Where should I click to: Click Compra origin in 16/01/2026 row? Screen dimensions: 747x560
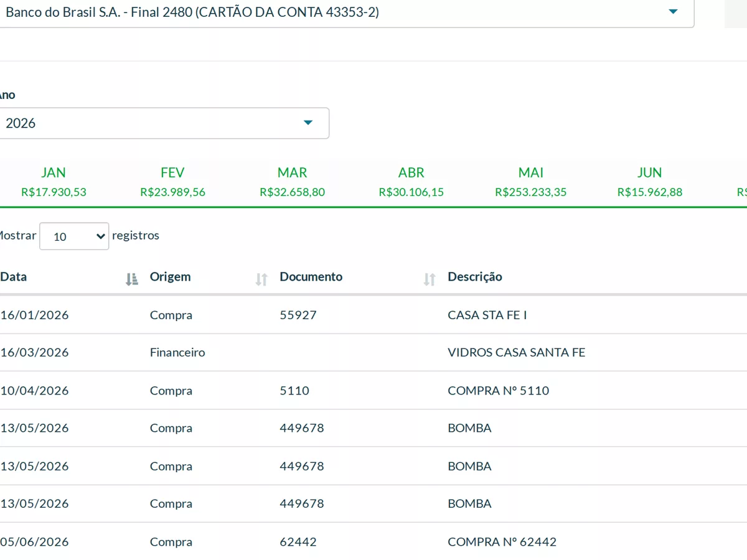[x=171, y=315]
